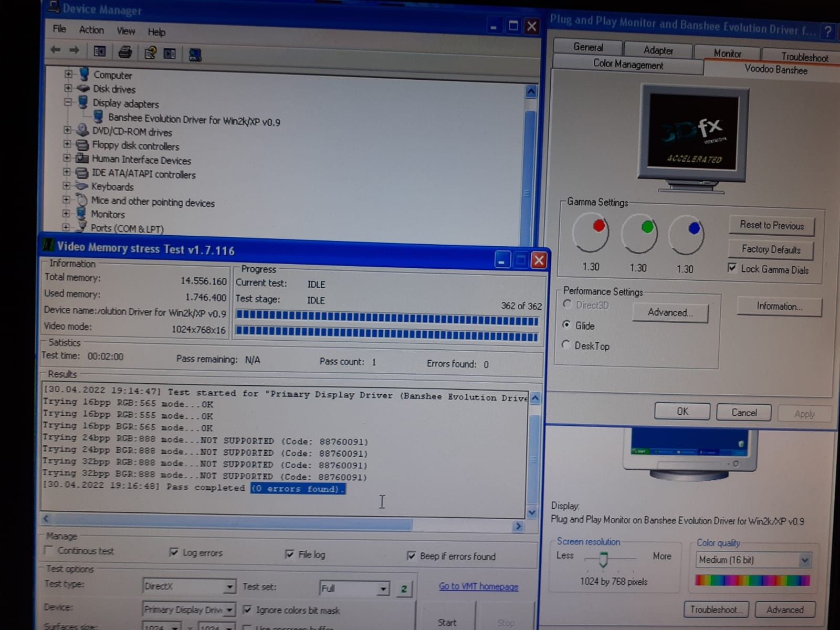Click OK in the Voodoo Banshee dialog

pyautogui.click(x=682, y=412)
